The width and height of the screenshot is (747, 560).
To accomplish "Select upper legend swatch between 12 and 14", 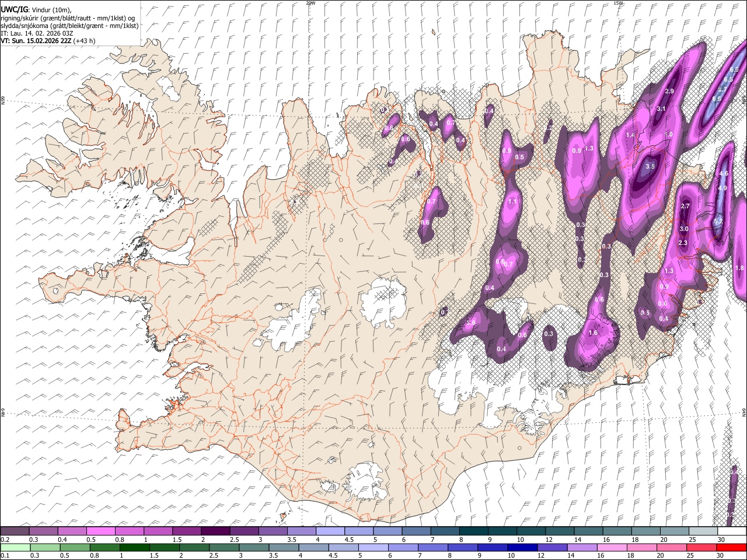I will pyautogui.click(x=560, y=531).
